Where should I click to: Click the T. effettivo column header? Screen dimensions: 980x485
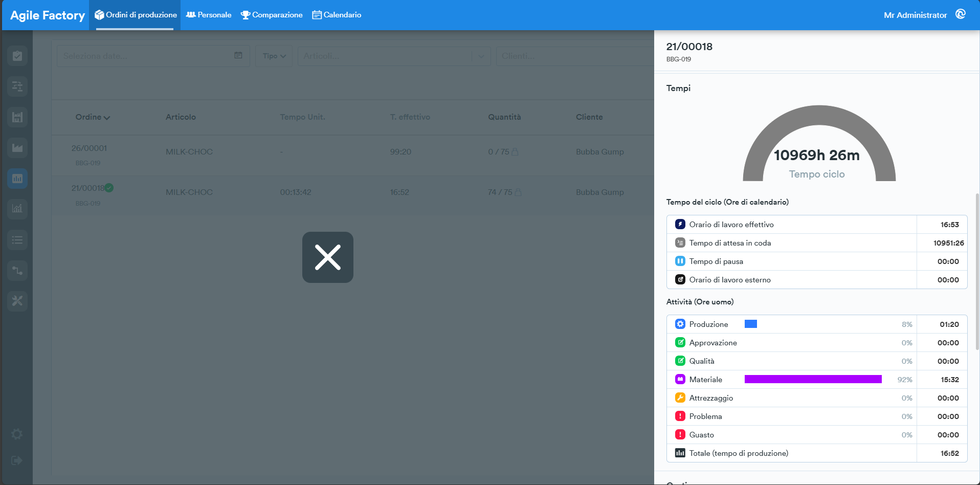click(410, 117)
